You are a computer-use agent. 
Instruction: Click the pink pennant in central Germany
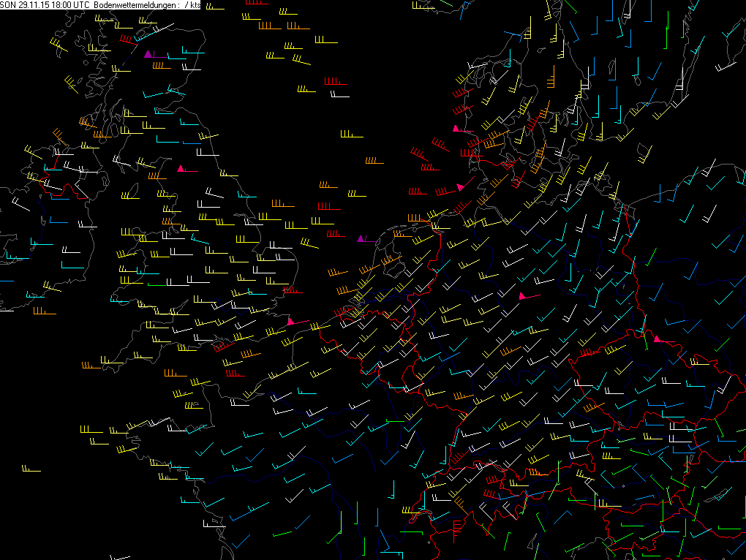(x=522, y=296)
